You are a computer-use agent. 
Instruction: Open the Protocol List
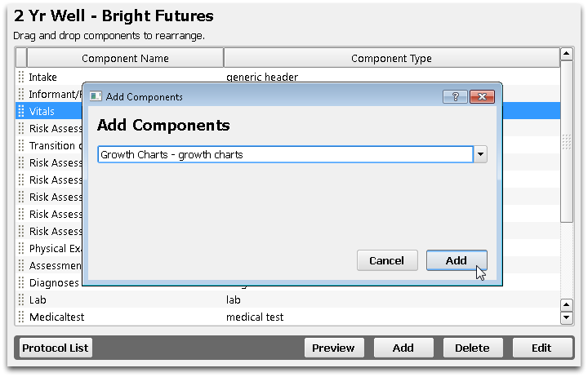(x=56, y=348)
